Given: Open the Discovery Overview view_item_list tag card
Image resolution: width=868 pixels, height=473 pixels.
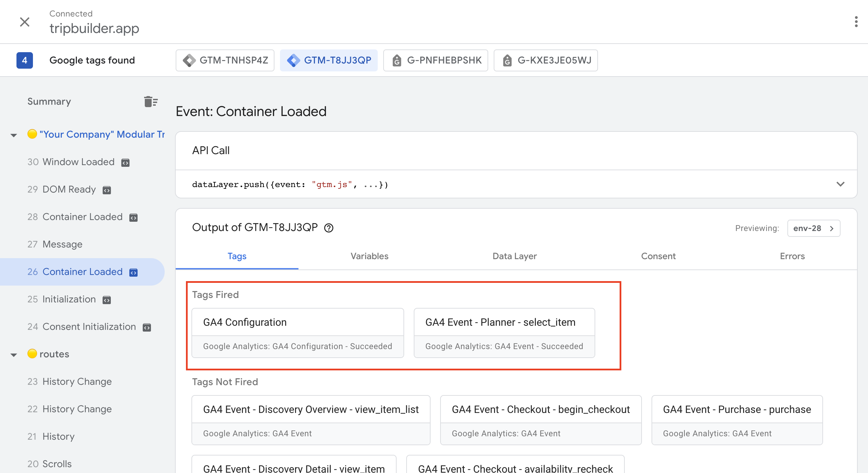Looking at the screenshot, I should (311, 420).
